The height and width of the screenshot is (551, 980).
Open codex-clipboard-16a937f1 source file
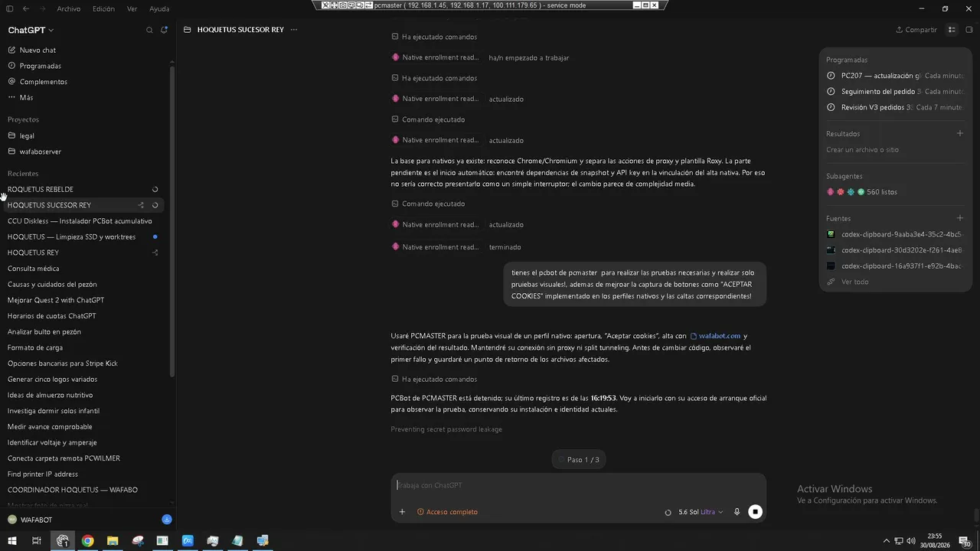(895, 266)
